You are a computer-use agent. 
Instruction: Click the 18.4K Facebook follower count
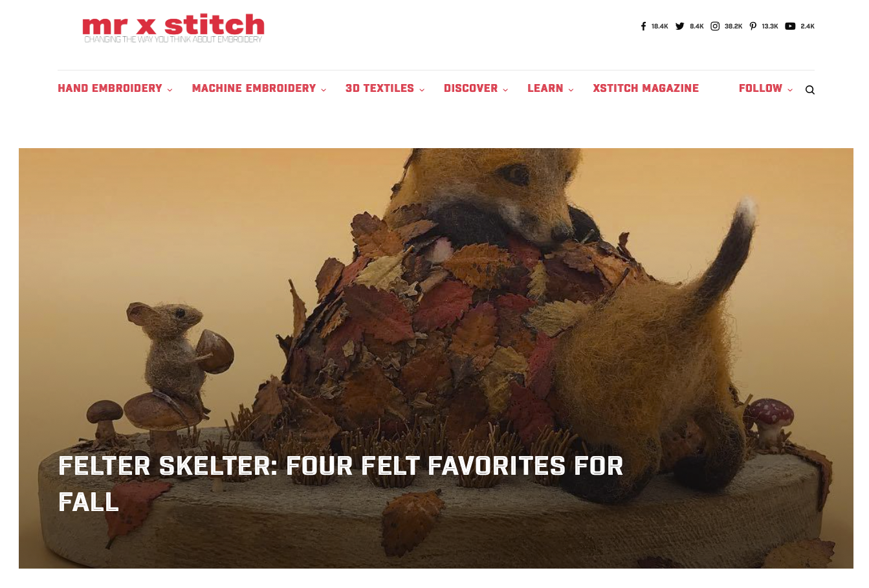pos(659,27)
